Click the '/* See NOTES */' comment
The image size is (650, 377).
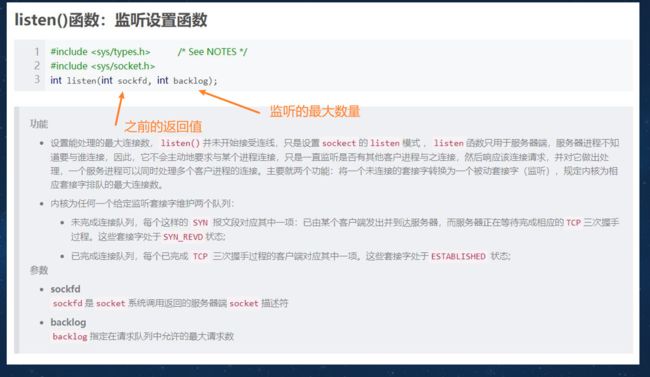212,52
